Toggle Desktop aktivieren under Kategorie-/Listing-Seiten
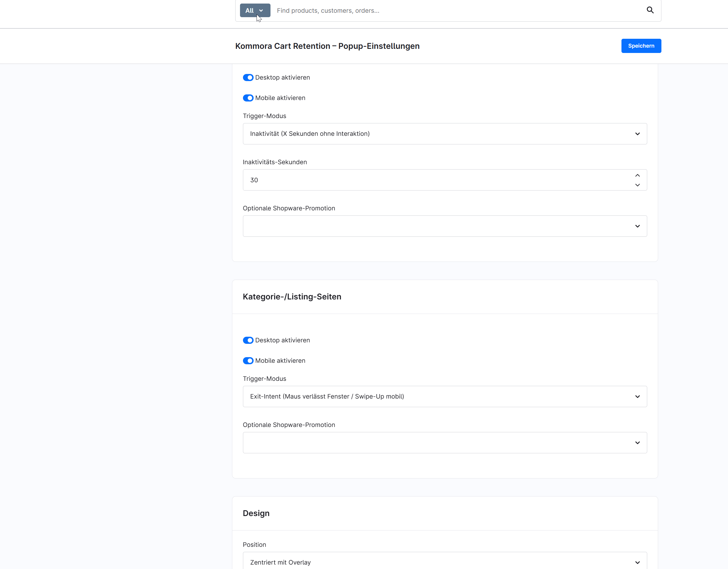 (248, 340)
